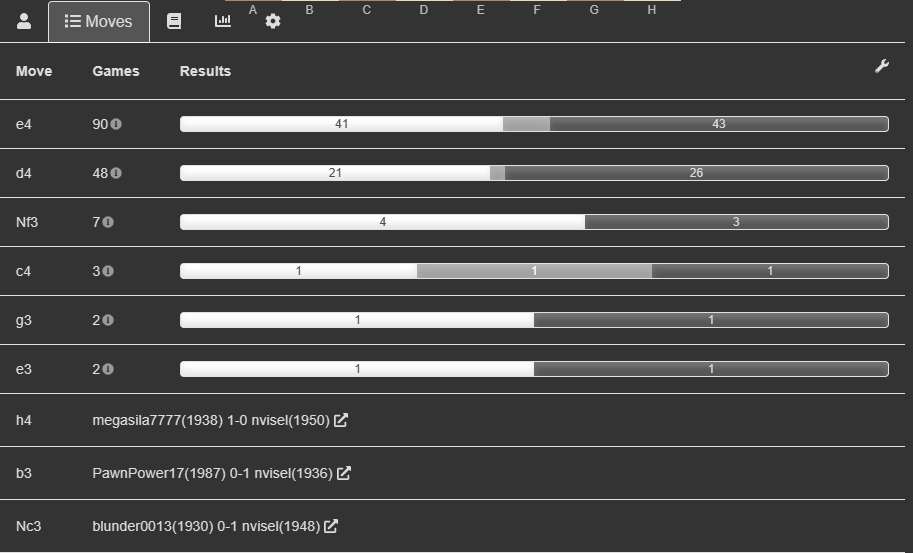The image size is (913, 553).
Task: Click the wrench options icon
Action: point(882,66)
